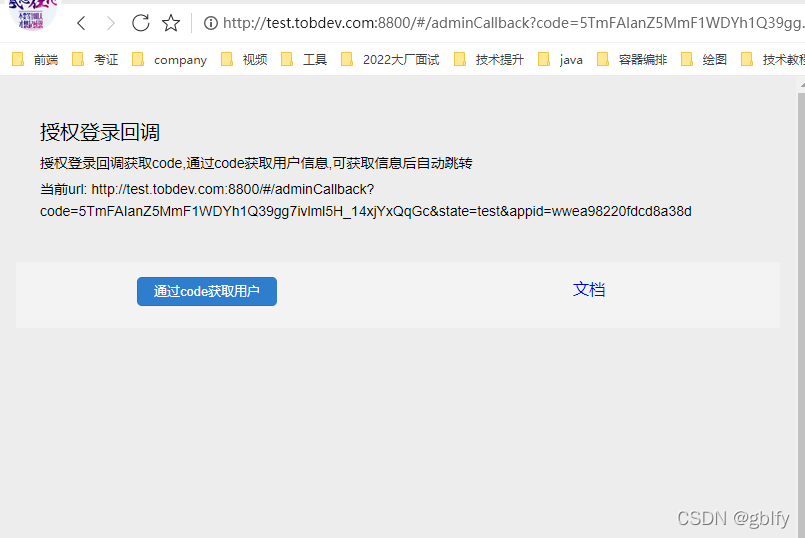Screen dimensions: 805x538
Task: Click the 当前url callback address text
Action: click(x=207, y=189)
